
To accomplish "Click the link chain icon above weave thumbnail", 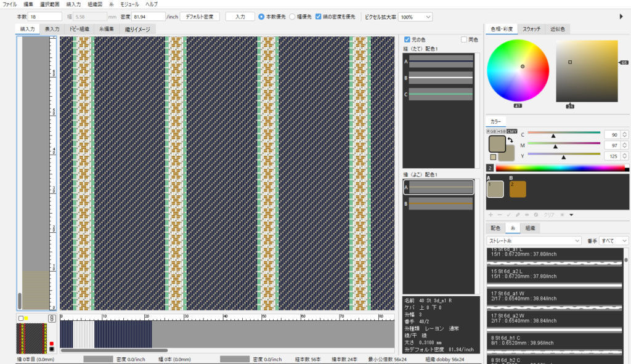I will (x=52, y=318).
